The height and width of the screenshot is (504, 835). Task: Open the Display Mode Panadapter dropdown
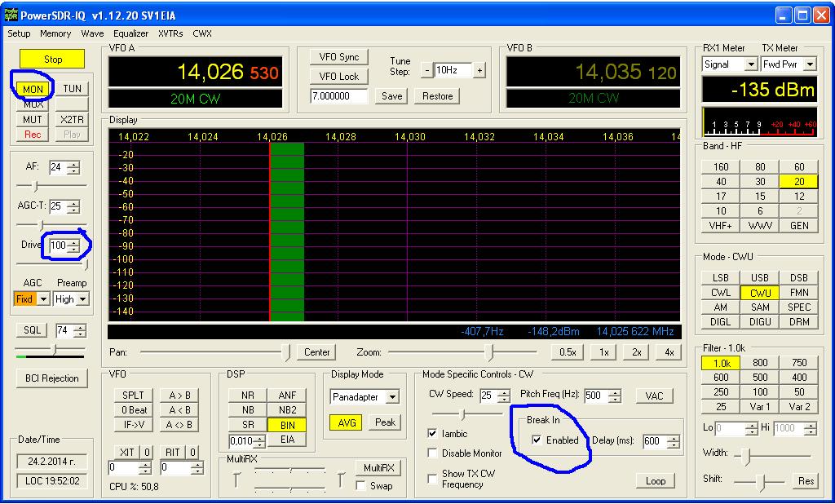coord(392,397)
